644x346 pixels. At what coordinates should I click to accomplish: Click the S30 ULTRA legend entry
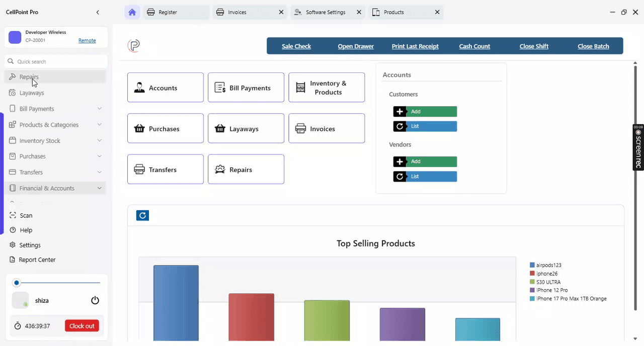[x=545, y=282]
